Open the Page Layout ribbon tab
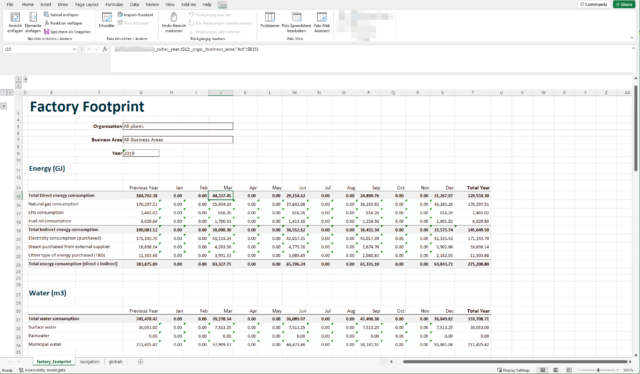 [87, 4]
